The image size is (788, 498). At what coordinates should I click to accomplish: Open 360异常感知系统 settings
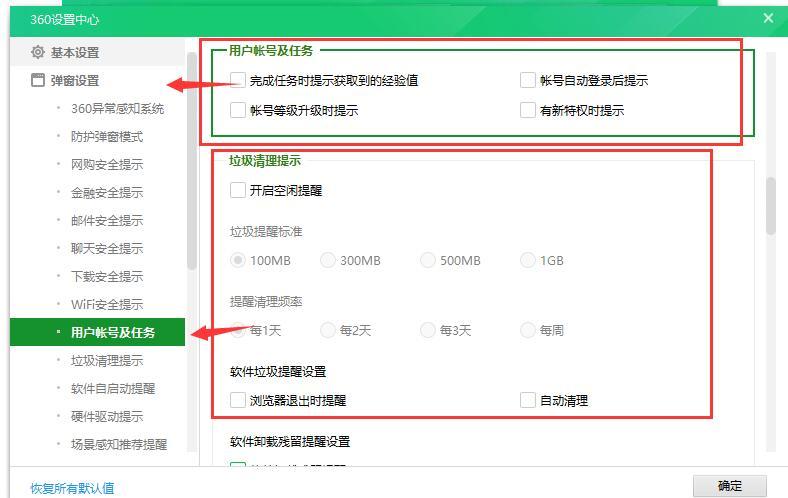[x=117, y=109]
